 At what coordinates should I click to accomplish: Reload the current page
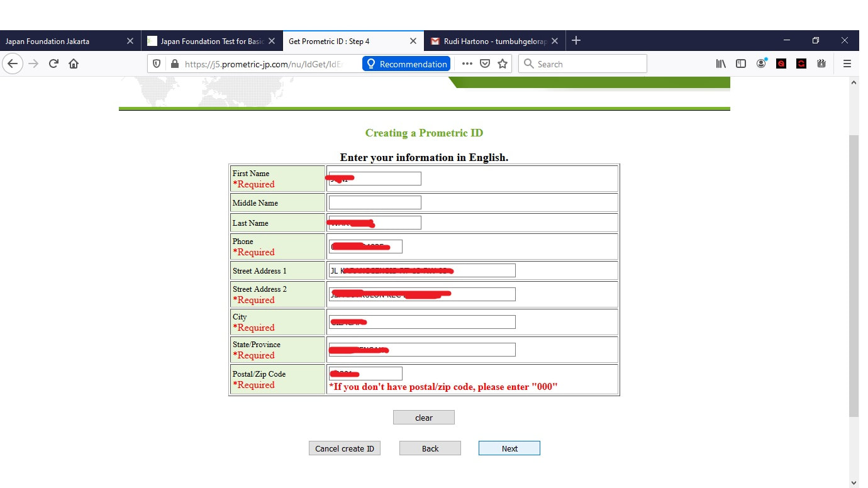[x=53, y=64]
